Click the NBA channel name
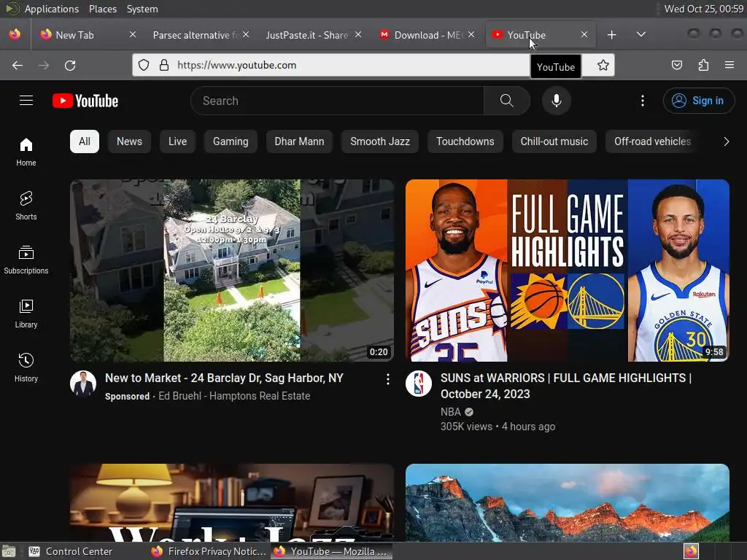747x560 pixels. [x=451, y=412]
